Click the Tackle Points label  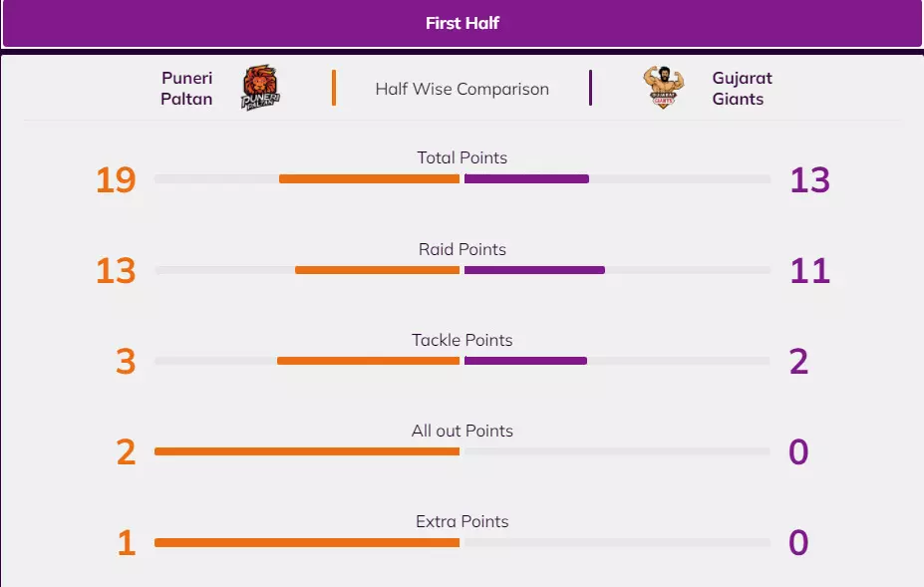tap(462, 340)
